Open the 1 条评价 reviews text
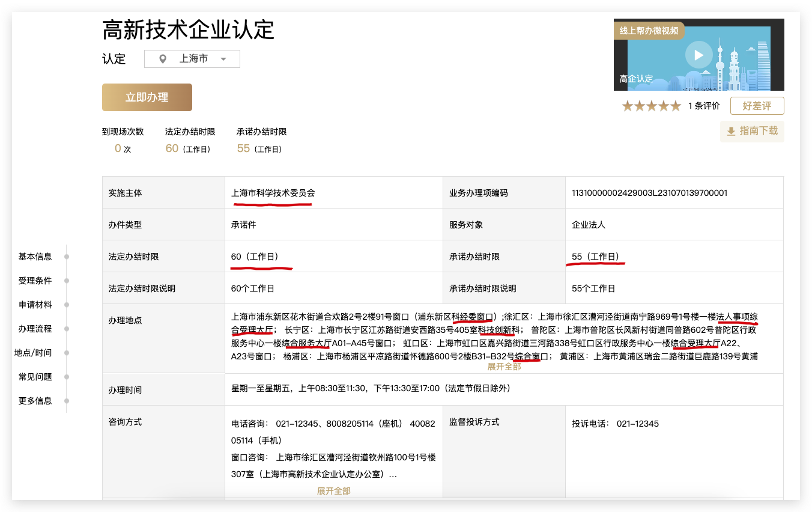The width and height of the screenshot is (812, 512). pos(704,106)
